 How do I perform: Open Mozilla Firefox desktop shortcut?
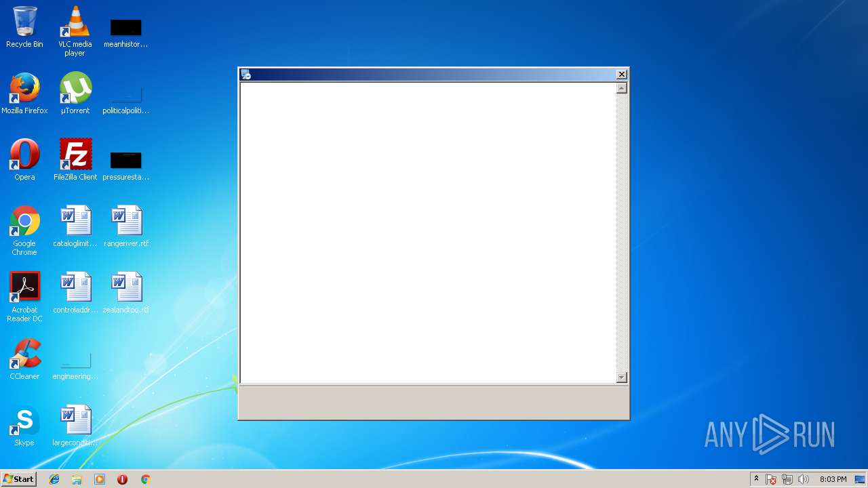[24, 94]
